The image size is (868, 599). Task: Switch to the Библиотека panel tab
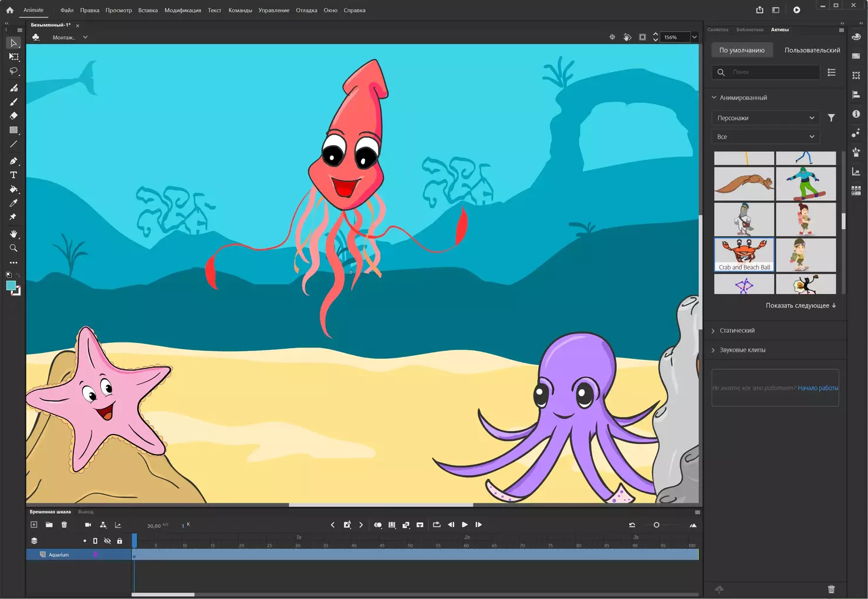tap(749, 29)
